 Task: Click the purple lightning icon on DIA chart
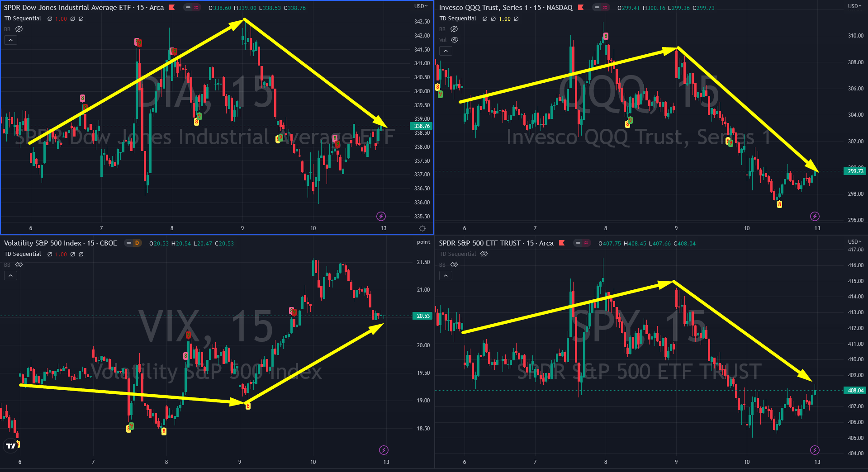click(x=381, y=216)
